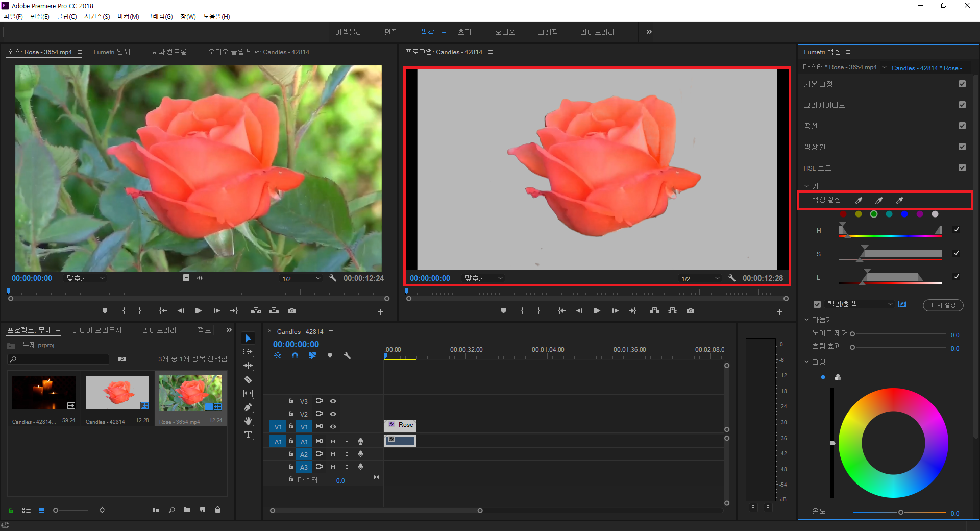Select the Rose - 3654.mp4 thumbnail in Project
The image size is (980, 531).
pyautogui.click(x=190, y=393)
